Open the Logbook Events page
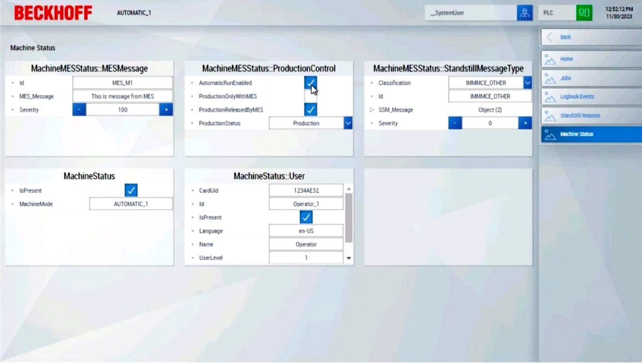Screen dimensions: 642x364 tap(577, 97)
